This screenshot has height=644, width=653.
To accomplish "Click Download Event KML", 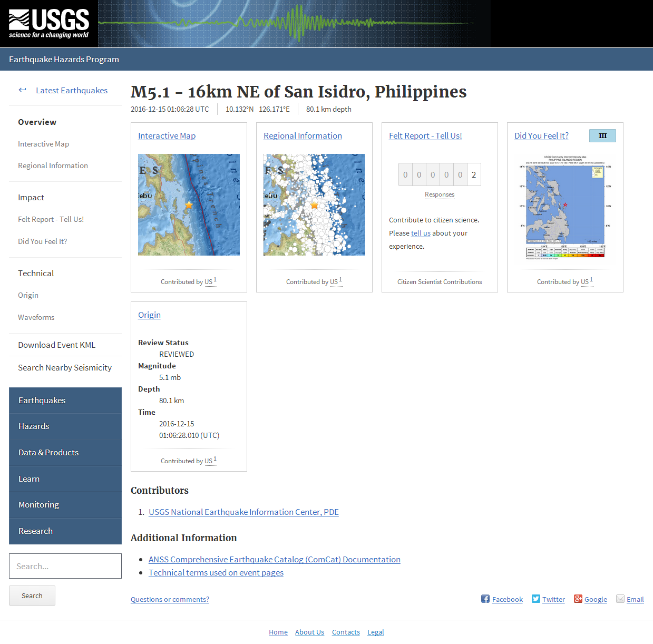I will click(x=56, y=345).
